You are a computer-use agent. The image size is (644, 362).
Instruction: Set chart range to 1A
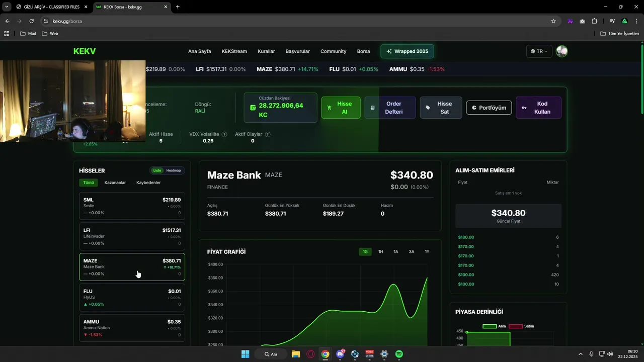coord(396,251)
